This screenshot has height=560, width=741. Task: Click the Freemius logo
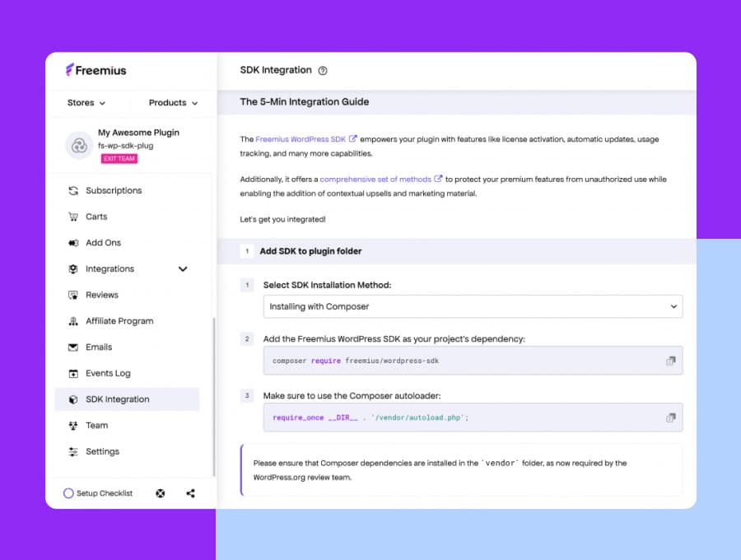coord(96,71)
